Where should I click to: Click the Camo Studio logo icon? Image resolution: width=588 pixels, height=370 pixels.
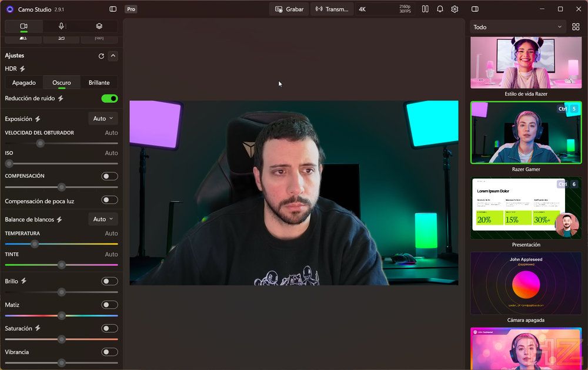point(10,9)
